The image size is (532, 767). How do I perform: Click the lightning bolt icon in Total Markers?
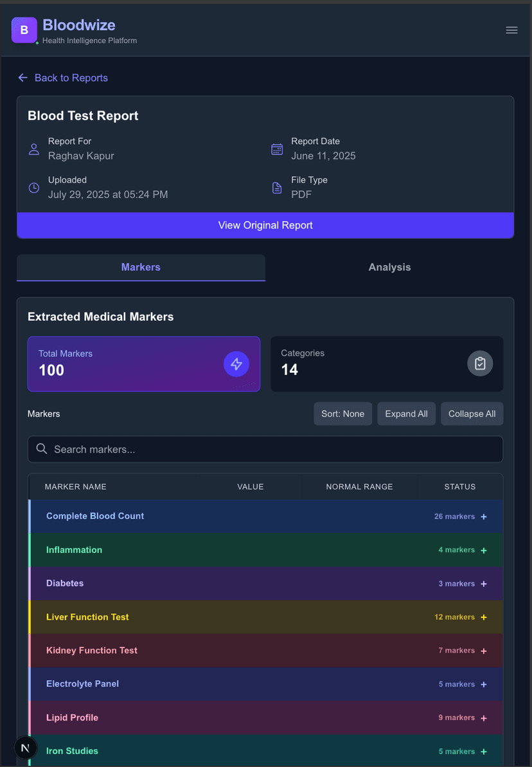click(236, 364)
